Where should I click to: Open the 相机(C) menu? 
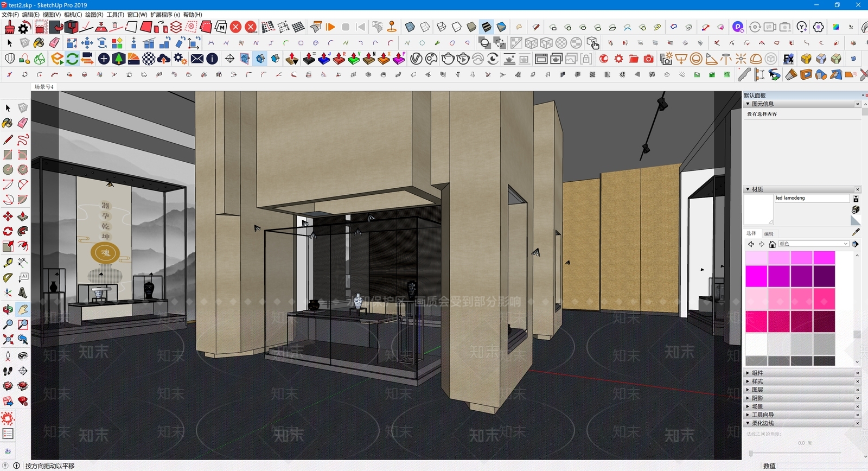click(73, 15)
